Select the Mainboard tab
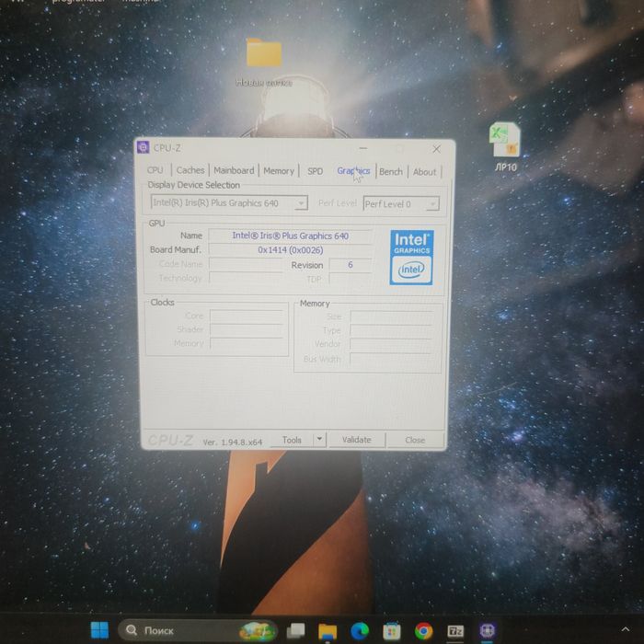The image size is (644, 644). [x=234, y=170]
